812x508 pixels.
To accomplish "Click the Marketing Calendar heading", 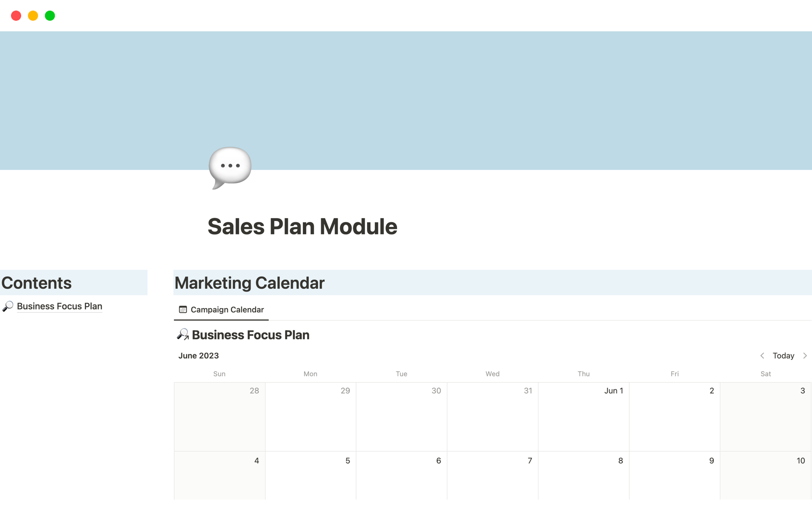I will click(250, 283).
